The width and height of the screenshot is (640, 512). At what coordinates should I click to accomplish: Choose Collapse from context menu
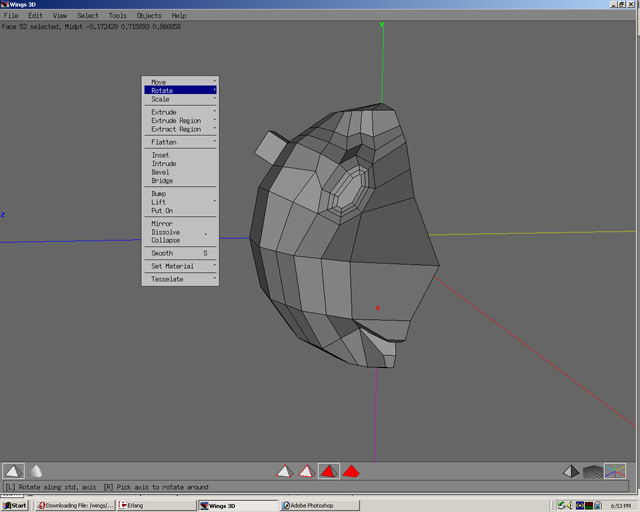click(180, 240)
